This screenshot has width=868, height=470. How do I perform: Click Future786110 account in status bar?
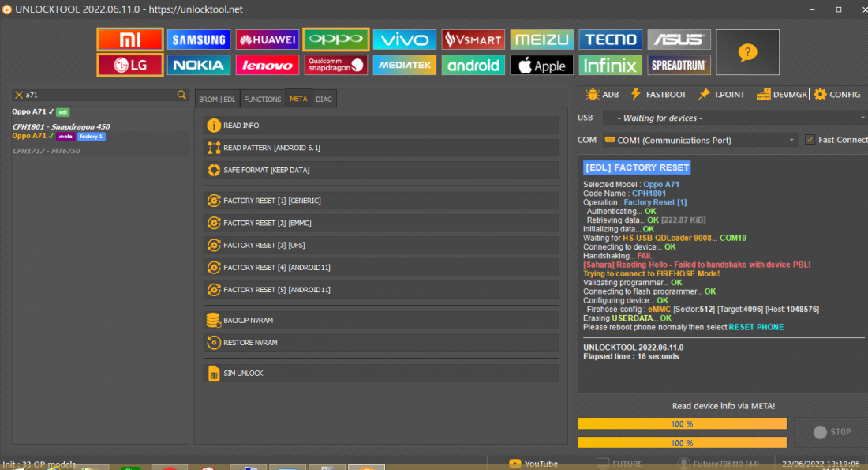pos(719,464)
